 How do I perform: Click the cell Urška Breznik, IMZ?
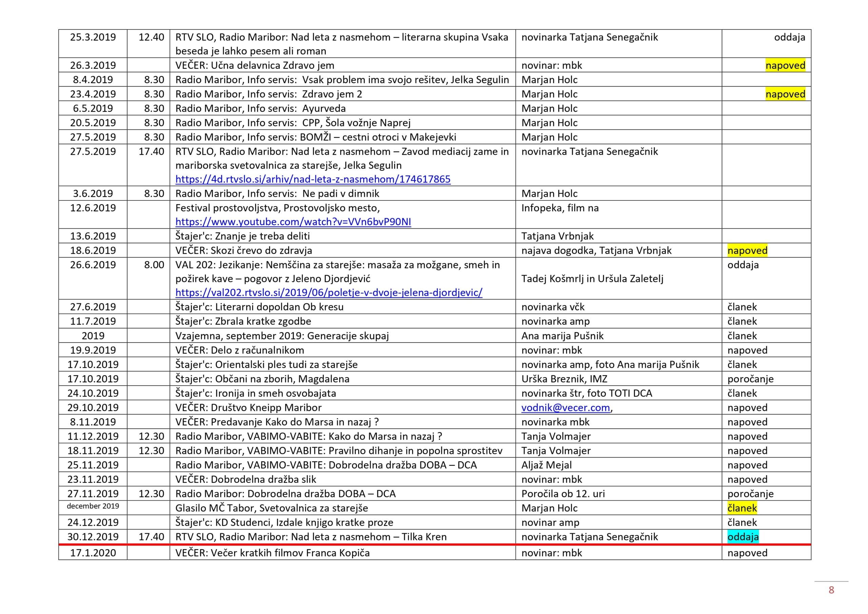coord(564,379)
